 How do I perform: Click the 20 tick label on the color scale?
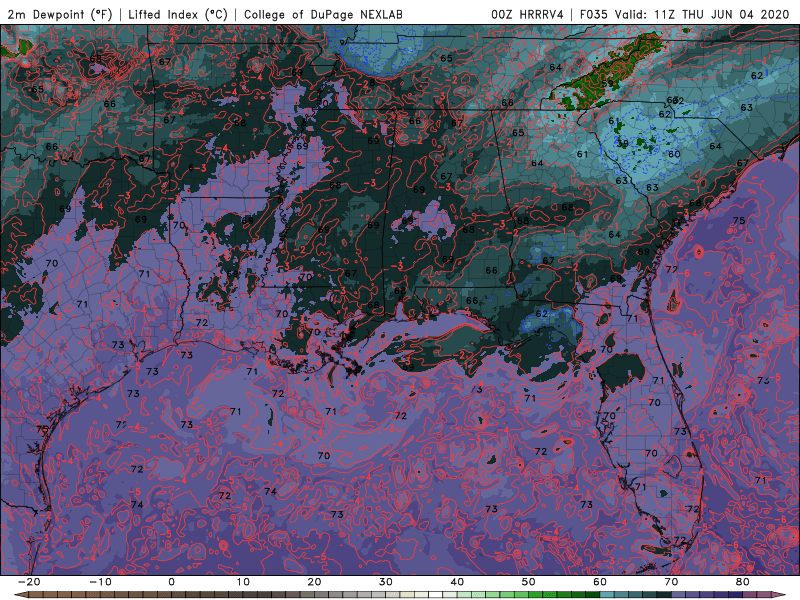pyautogui.click(x=314, y=582)
